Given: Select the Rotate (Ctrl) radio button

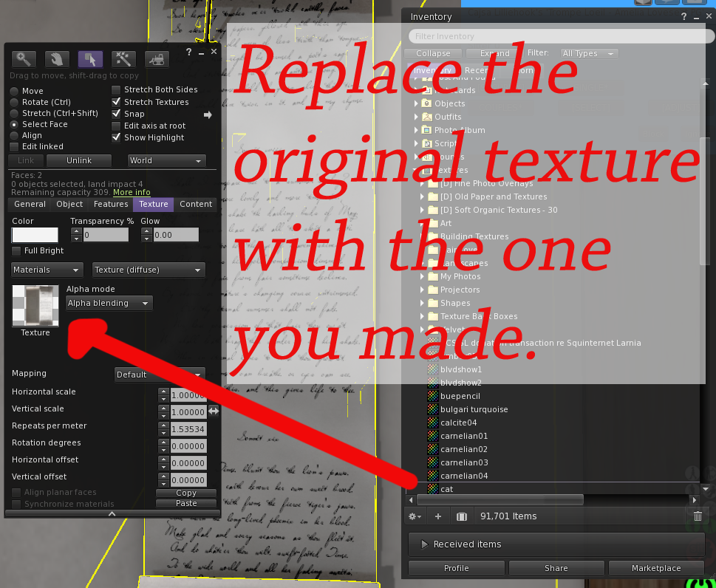Looking at the screenshot, I should (x=15, y=103).
